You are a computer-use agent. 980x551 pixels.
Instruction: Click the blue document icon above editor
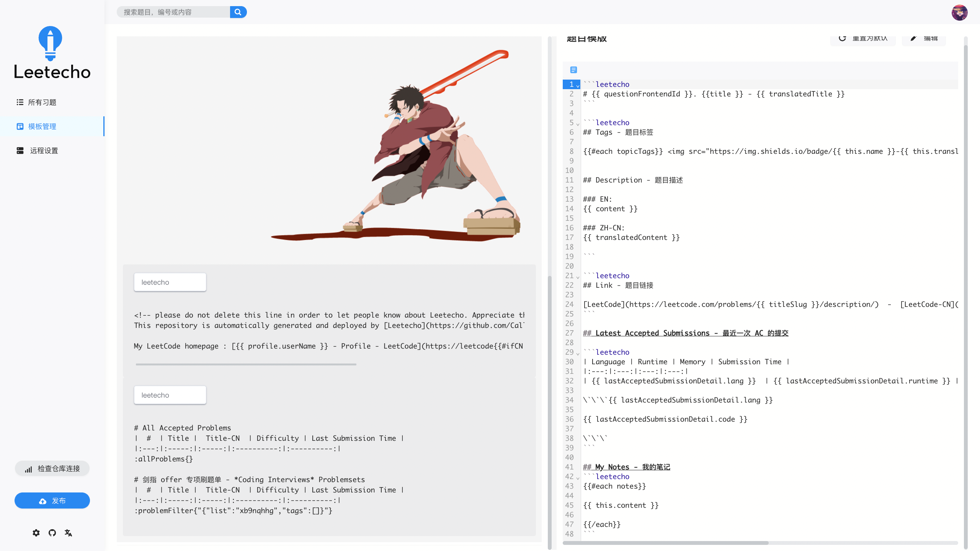coord(573,70)
